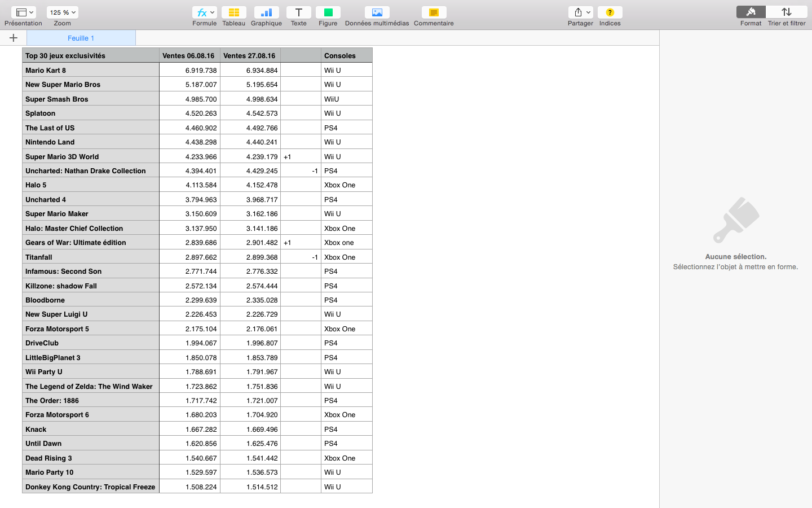Select the Splatoon cell
The image size is (812, 508).
pyautogui.click(x=91, y=113)
